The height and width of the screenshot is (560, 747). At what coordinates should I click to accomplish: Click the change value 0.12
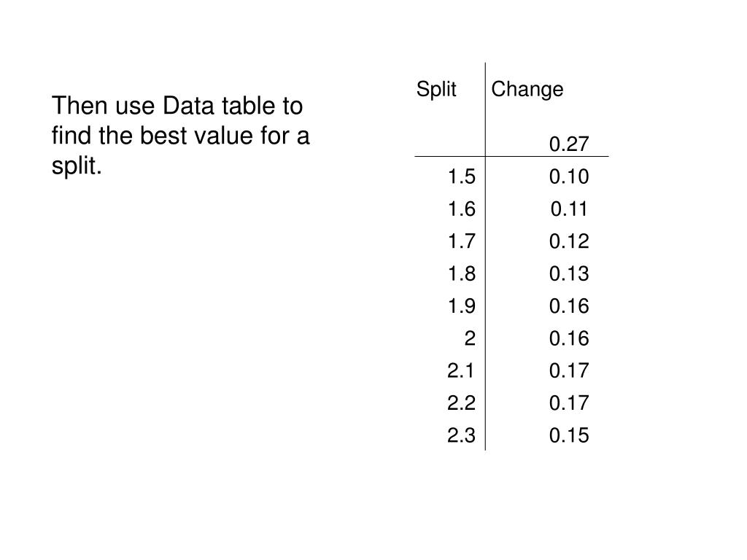tap(569, 241)
